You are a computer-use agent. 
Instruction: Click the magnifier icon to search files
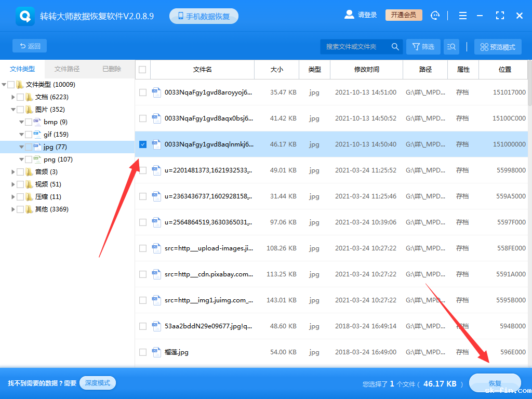(395, 46)
